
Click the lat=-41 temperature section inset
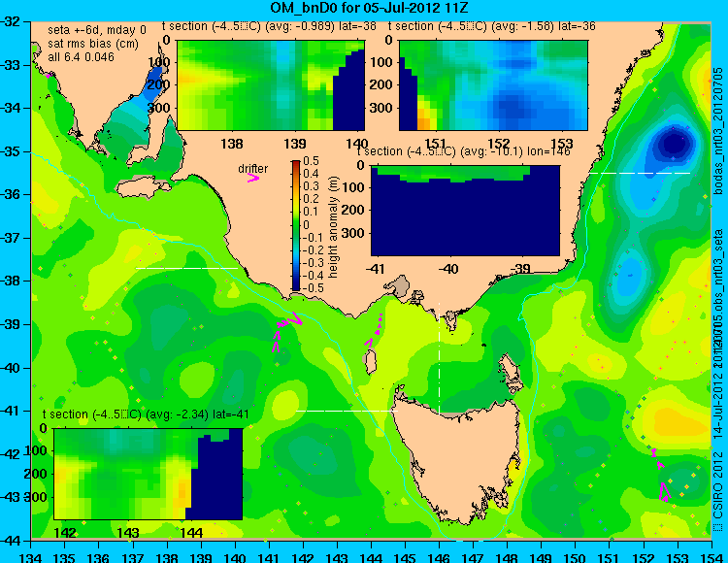tap(149, 474)
